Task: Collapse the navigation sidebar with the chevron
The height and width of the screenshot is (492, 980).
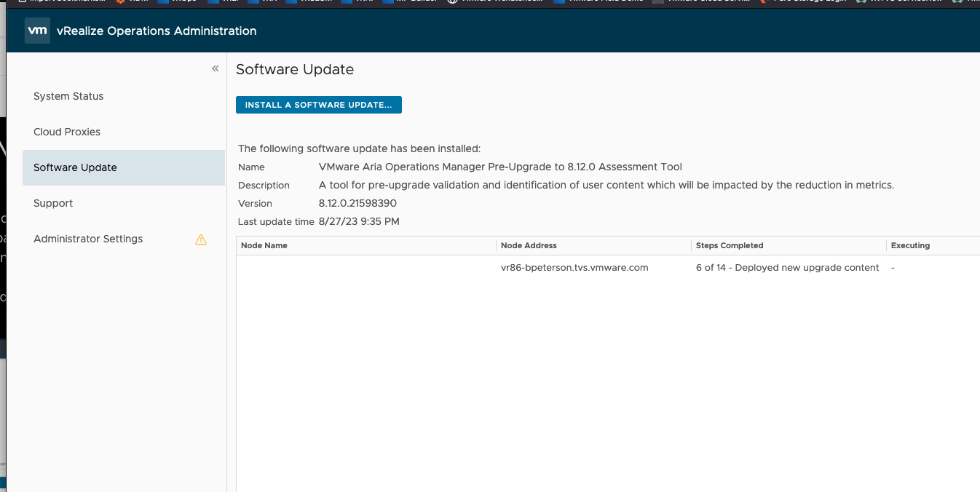Action: tap(215, 68)
